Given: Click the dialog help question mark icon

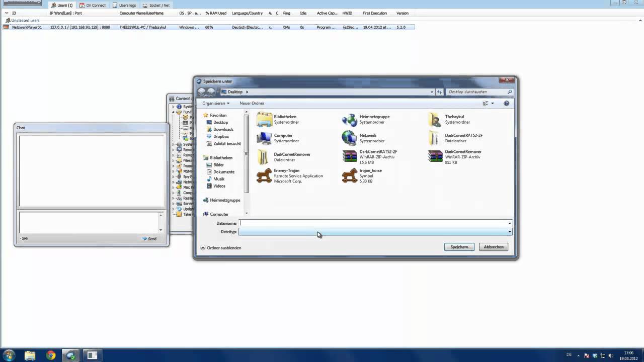Looking at the screenshot, I should tap(506, 103).
